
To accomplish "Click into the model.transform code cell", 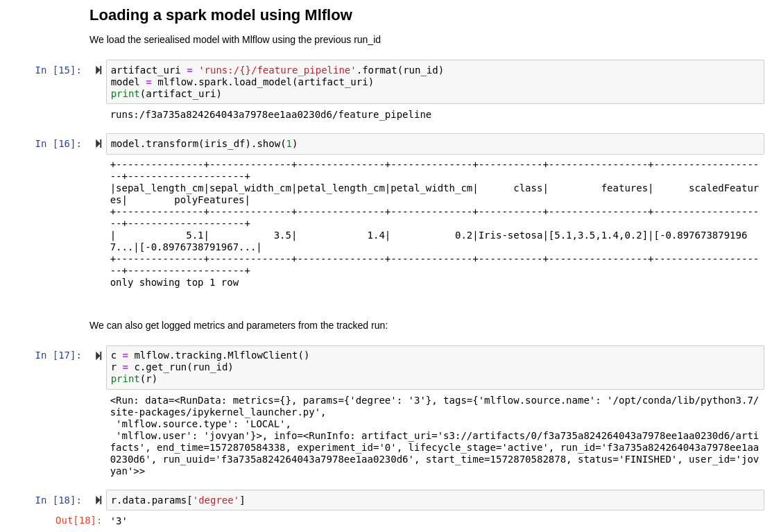I will coord(435,144).
